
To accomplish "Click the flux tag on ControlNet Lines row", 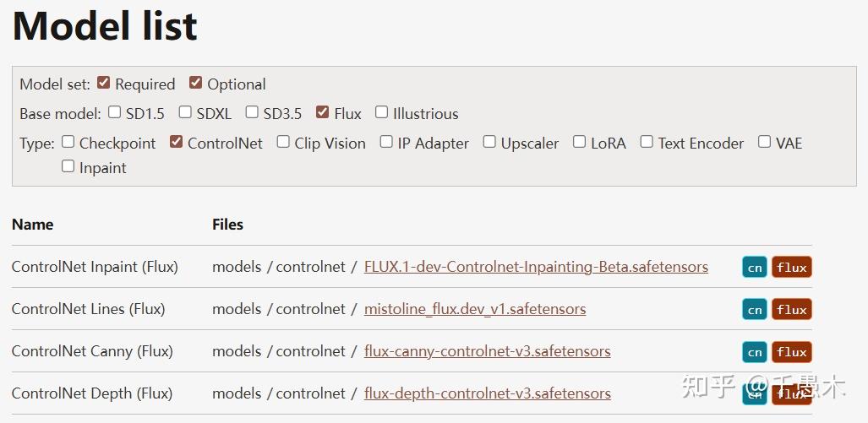I will pyautogui.click(x=791, y=310).
